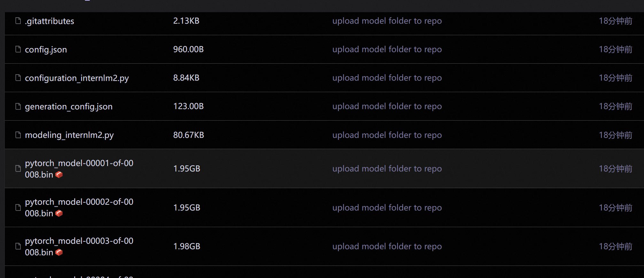Open the config.json file
644x278 pixels.
46,50
